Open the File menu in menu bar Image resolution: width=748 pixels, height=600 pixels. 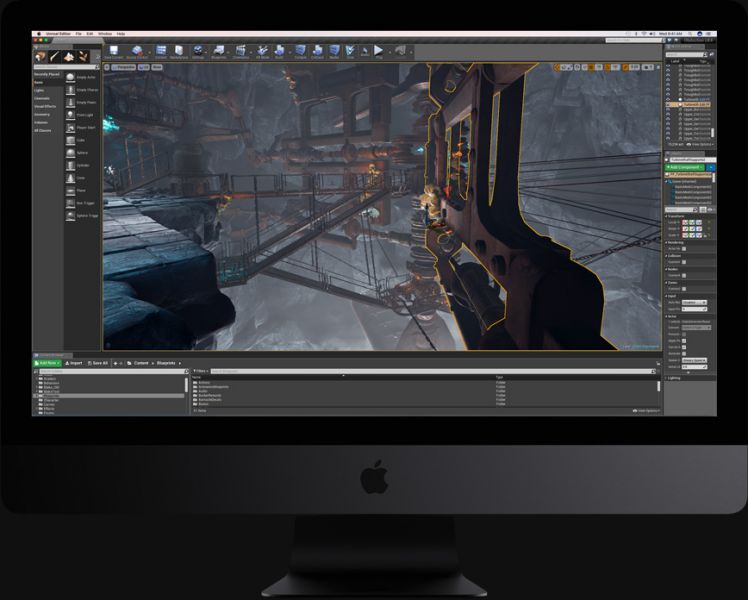[79, 34]
